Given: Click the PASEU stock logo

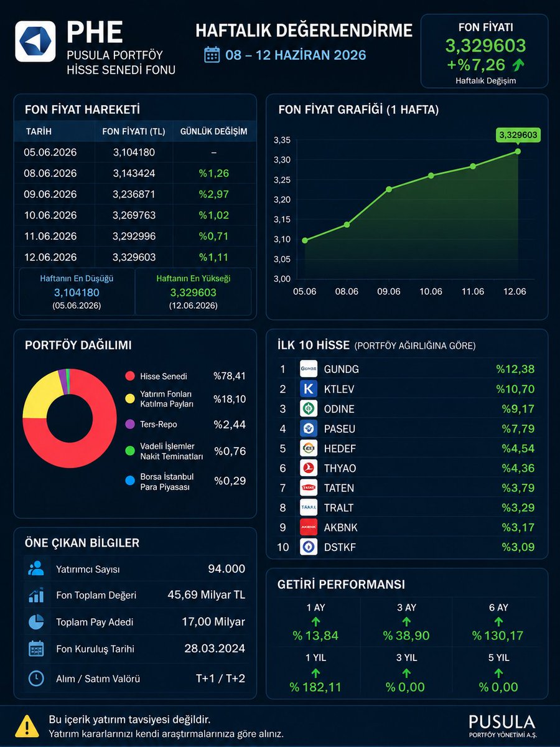Looking at the screenshot, I should pos(309,428).
